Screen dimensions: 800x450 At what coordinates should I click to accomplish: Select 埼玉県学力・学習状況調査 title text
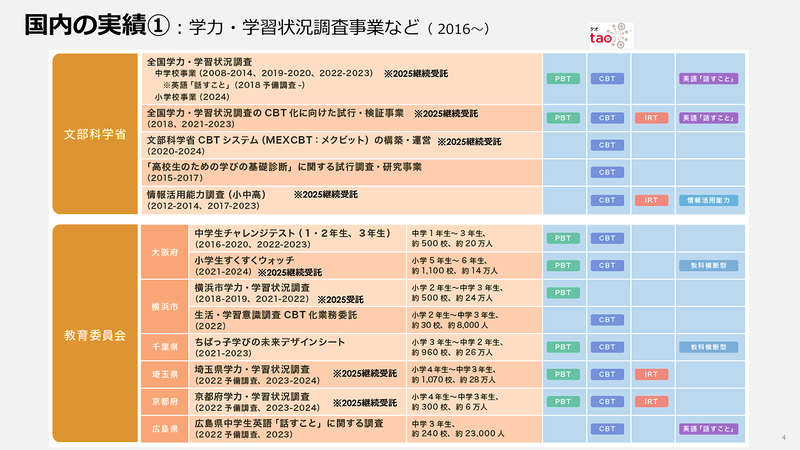(x=252, y=369)
